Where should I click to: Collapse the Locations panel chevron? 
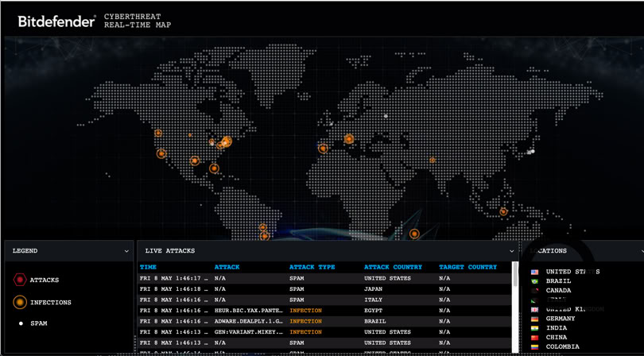641,251
